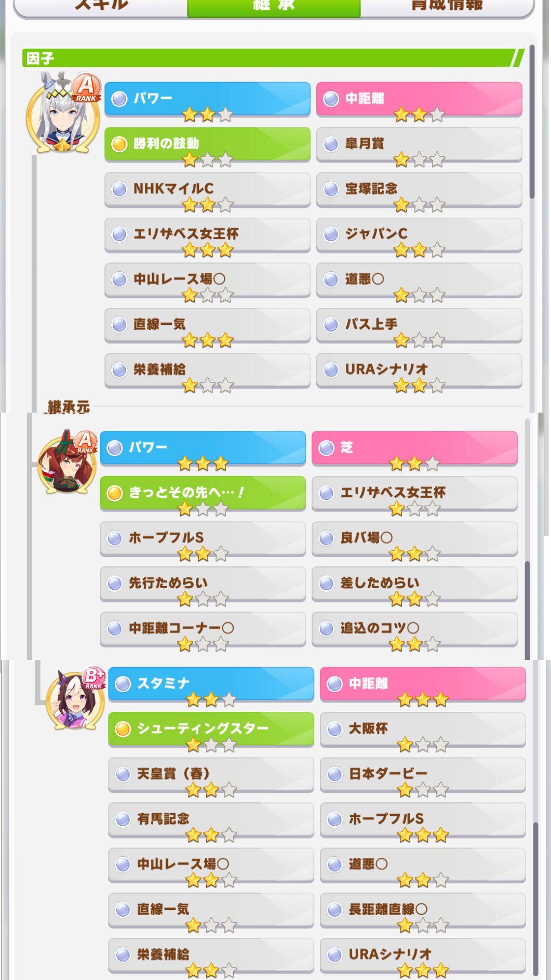Click the silver-haired A rank character portrait
Screen dimensions: 551x980
point(63,113)
